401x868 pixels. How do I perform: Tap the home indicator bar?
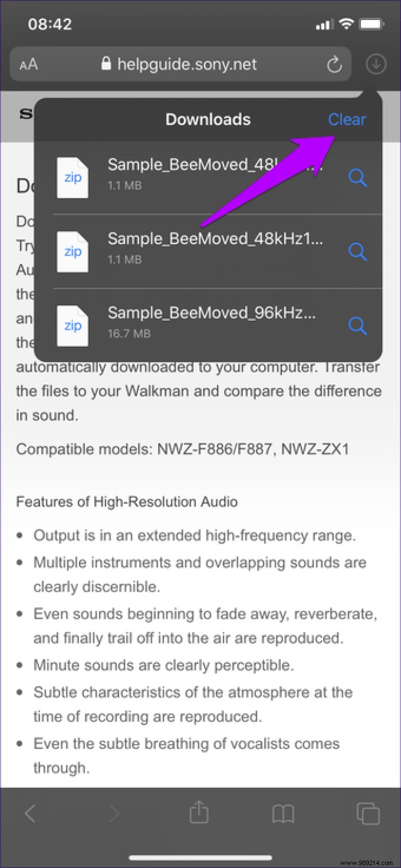click(x=200, y=857)
